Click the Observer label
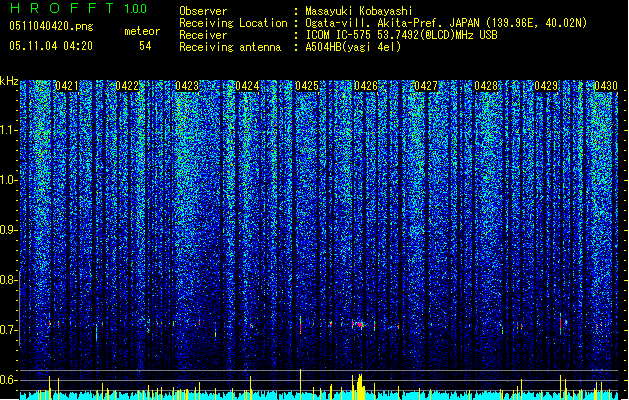The height and width of the screenshot is (400, 629). click(203, 11)
